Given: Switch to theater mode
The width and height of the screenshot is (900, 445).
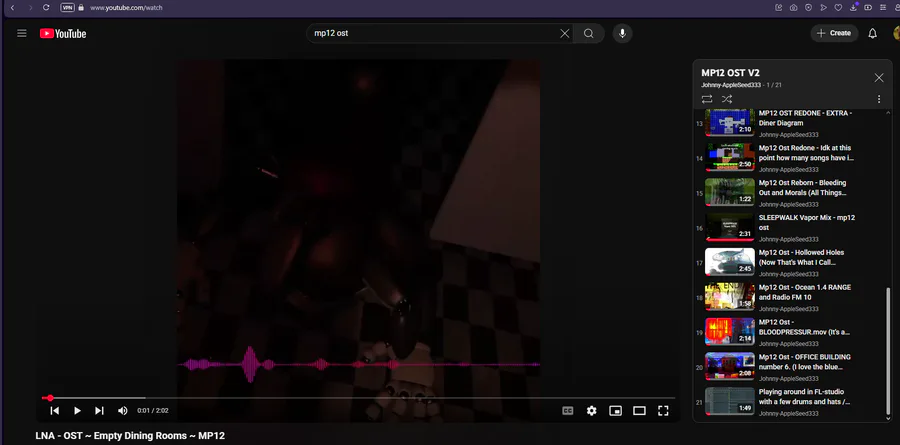Looking at the screenshot, I should pyautogui.click(x=639, y=411).
